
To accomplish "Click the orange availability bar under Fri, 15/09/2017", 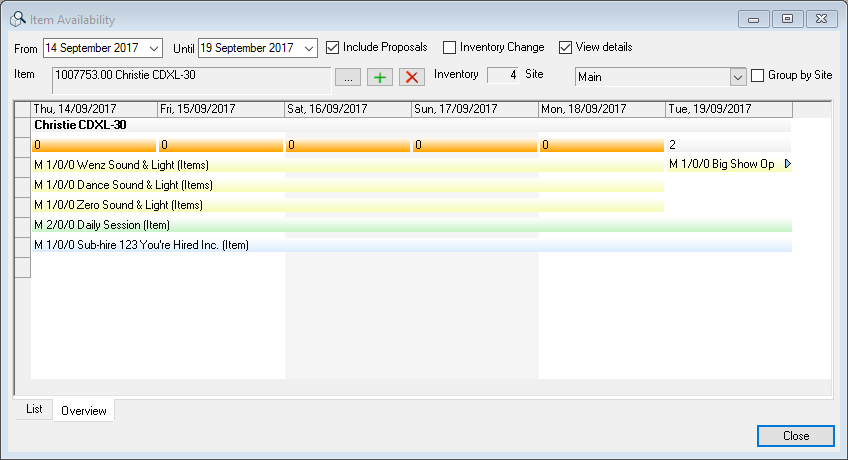I will (x=221, y=145).
